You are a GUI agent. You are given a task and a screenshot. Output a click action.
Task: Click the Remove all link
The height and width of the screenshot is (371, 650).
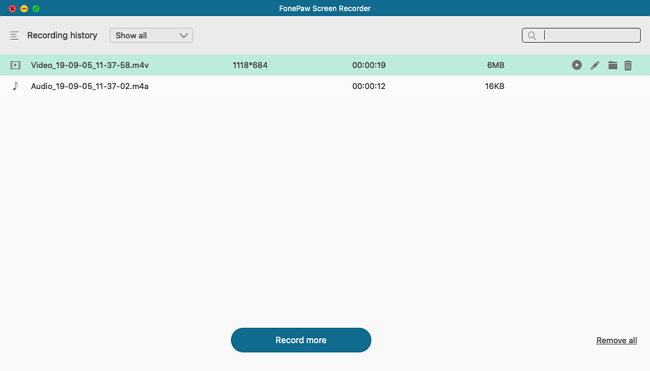pyautogui.click(x=616, y=340)
